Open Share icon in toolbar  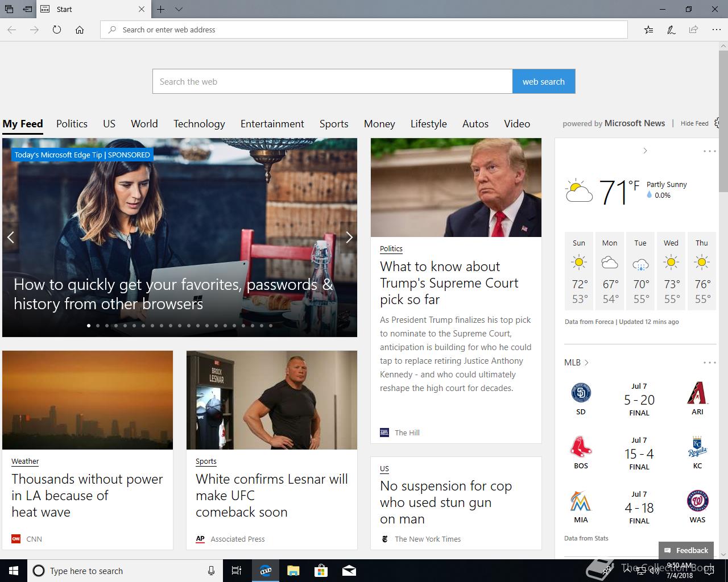693,30
